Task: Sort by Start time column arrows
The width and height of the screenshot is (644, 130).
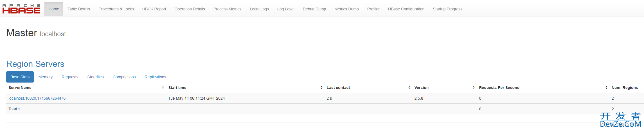Action: tap(321, 88)
